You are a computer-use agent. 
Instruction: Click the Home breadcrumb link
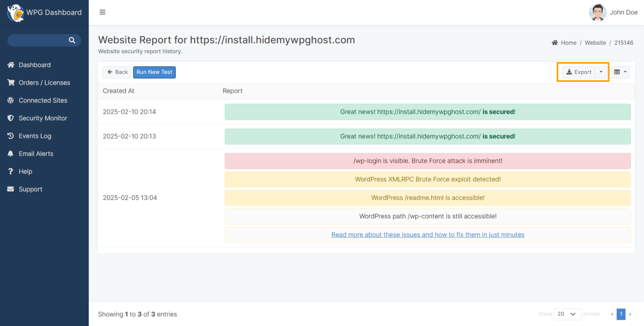pyautogui.click(x=569, y=43)
